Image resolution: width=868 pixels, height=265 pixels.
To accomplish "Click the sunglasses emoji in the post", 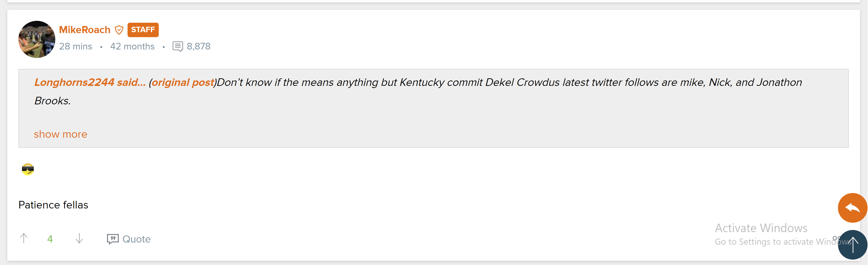I will tap(28, 169).
